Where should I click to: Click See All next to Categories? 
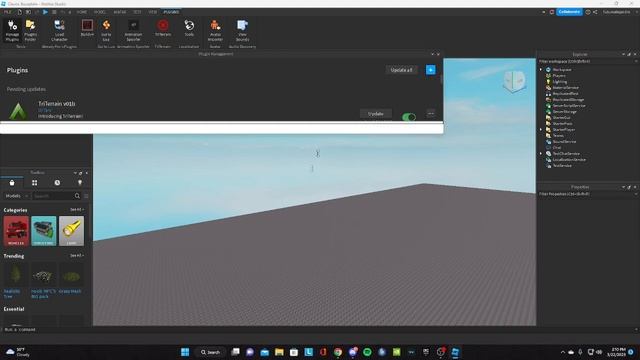click(x=77, y=210)
